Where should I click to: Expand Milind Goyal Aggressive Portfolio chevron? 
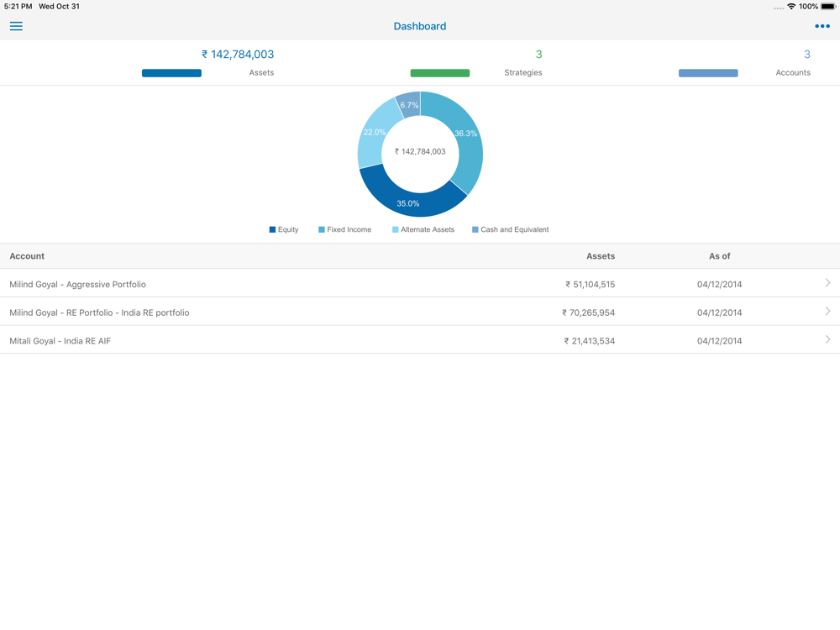[x=827, y=283]
